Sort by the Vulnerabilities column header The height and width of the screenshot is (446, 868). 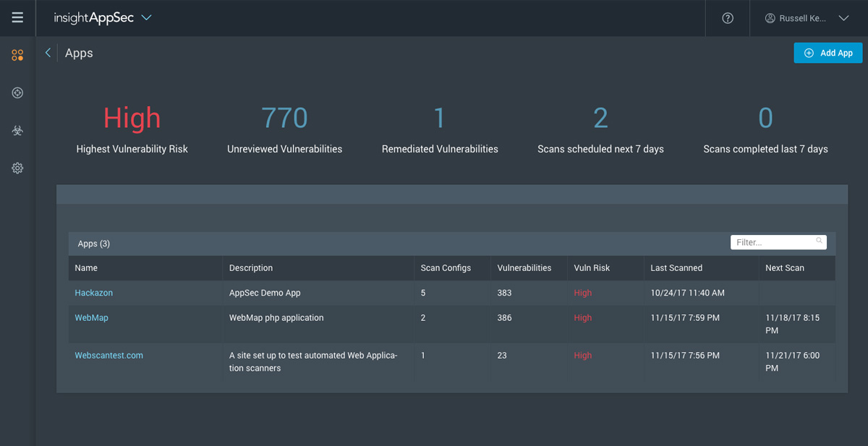tap(524, 267)
